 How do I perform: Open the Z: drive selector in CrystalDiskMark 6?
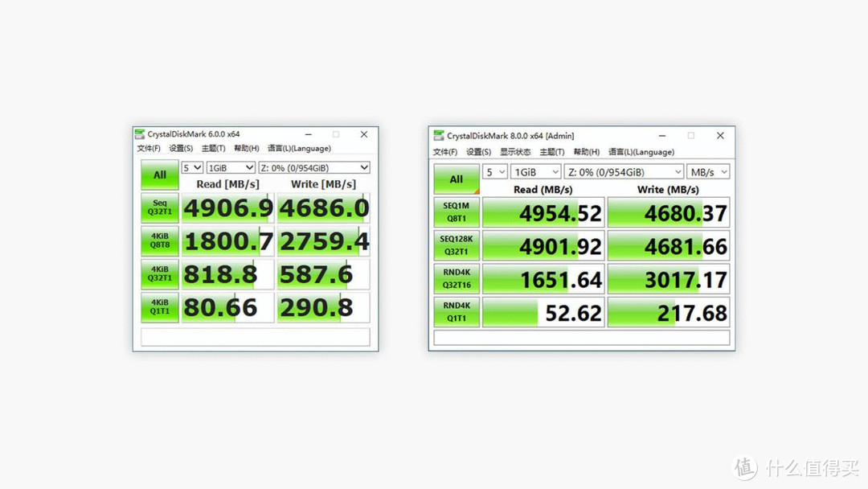[315, 167]
